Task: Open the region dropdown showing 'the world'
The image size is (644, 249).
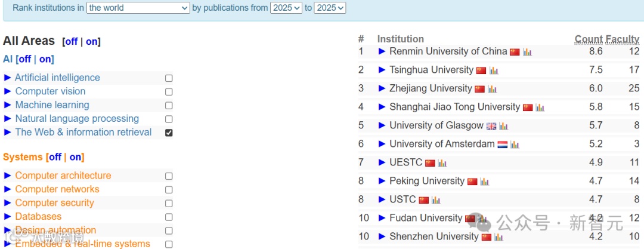Action: (138, 7)
